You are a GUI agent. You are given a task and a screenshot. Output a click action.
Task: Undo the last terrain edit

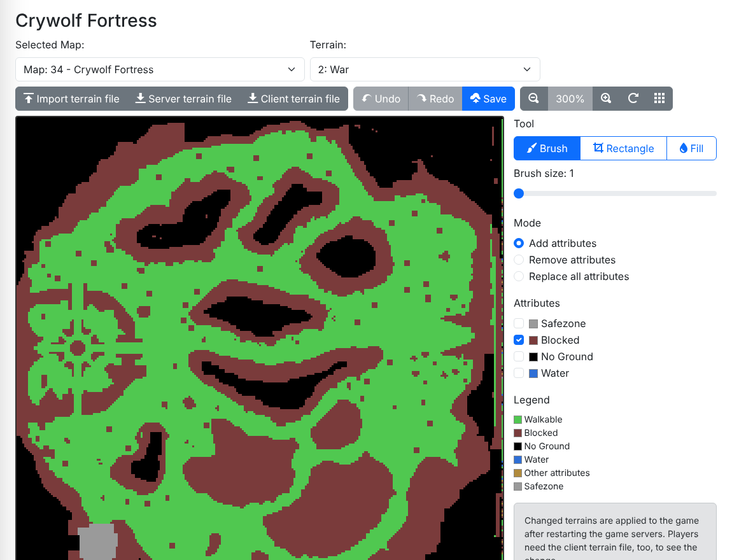[381, 99]
